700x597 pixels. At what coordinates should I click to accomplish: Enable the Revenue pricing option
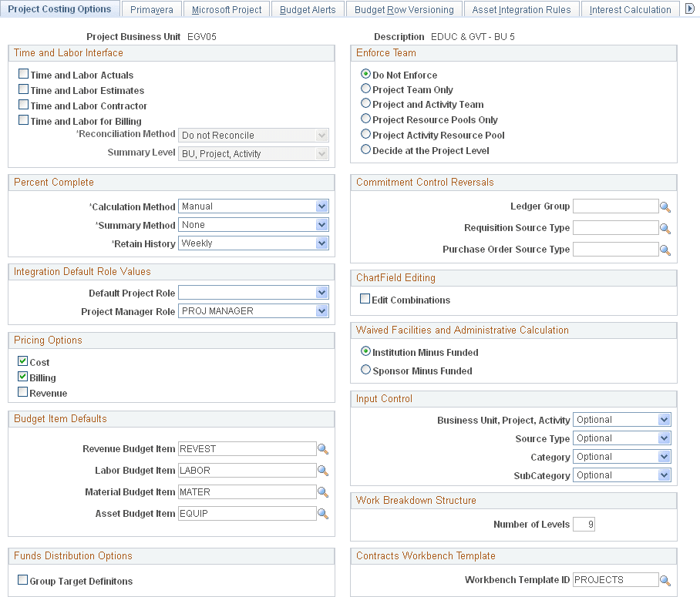22,393
